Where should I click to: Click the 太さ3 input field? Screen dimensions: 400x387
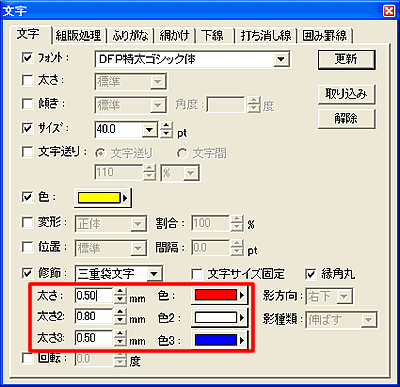pos(94,338)
